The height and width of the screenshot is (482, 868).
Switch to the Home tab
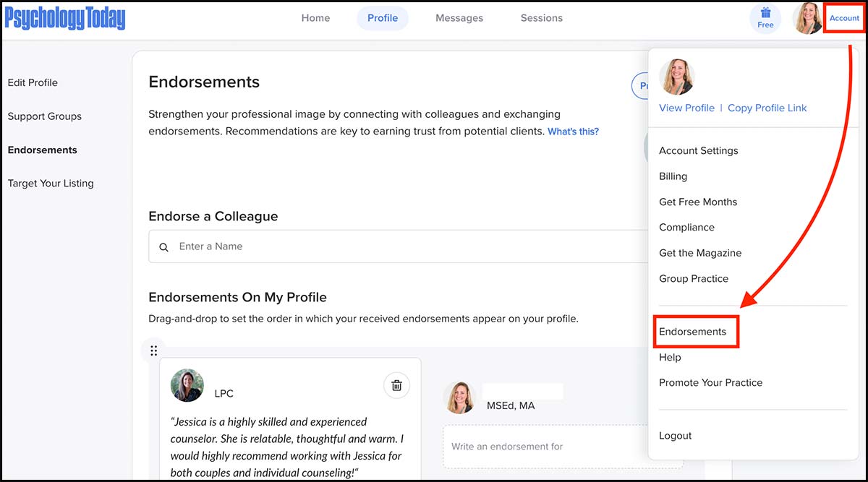pyautogui.click(x=315, y=18)
